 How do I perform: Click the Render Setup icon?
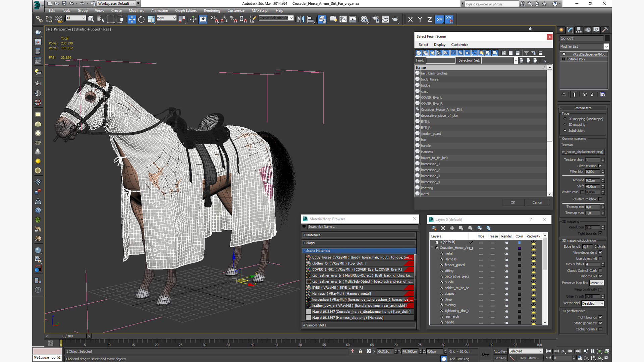376,19
